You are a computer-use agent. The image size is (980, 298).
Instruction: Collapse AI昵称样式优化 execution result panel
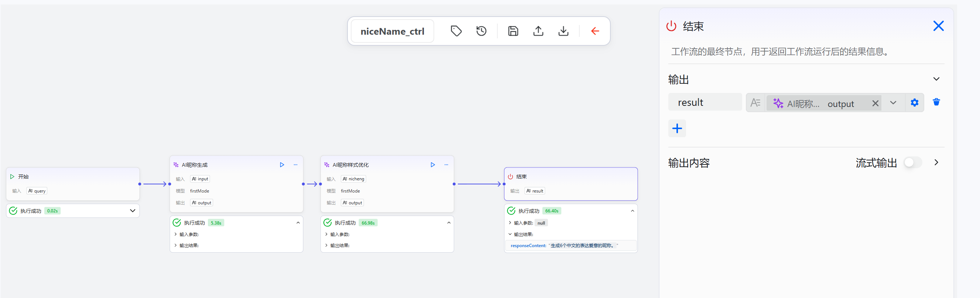449,223
